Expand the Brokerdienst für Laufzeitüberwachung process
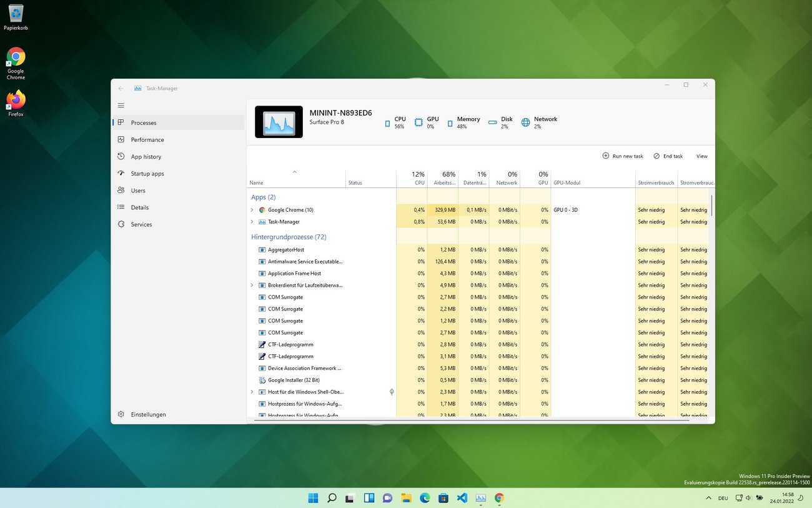 (252, 285)
